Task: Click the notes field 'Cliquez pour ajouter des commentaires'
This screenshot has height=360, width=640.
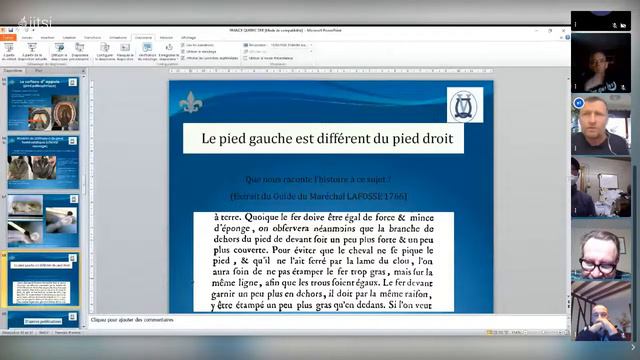Action: (328, 320)
